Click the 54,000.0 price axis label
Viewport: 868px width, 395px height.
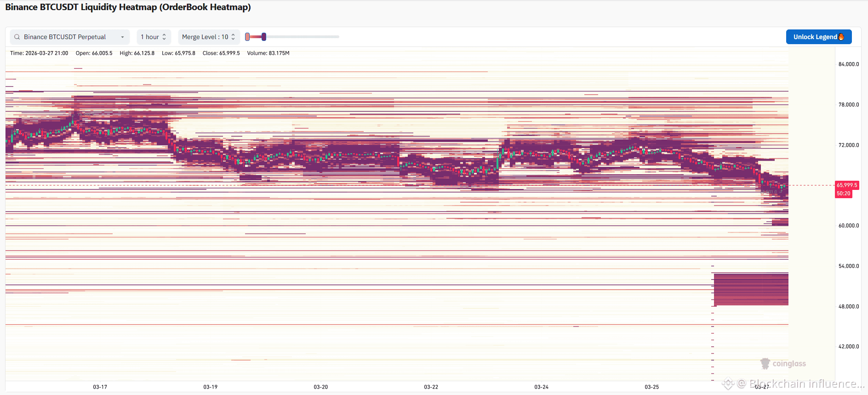pyautogui.click(x=849, y=266)
